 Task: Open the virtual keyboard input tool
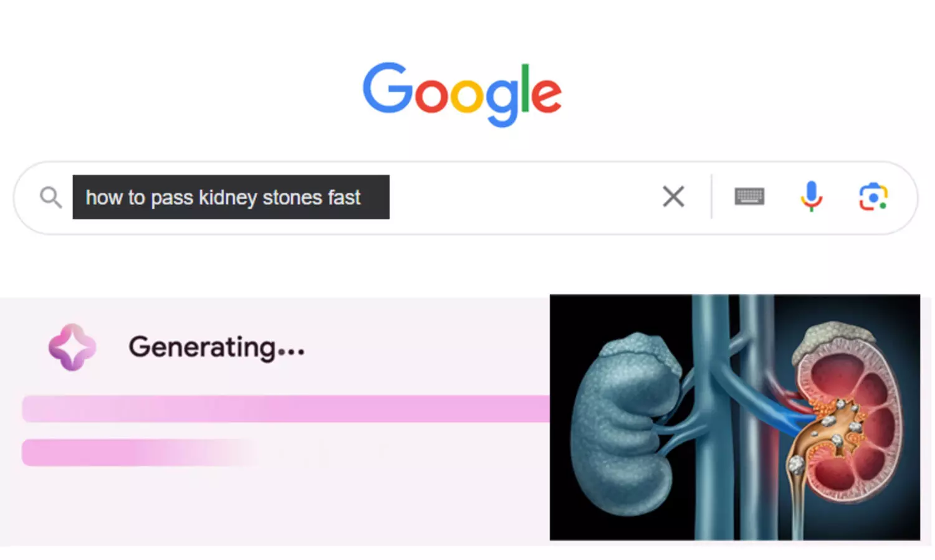(749, 197)
